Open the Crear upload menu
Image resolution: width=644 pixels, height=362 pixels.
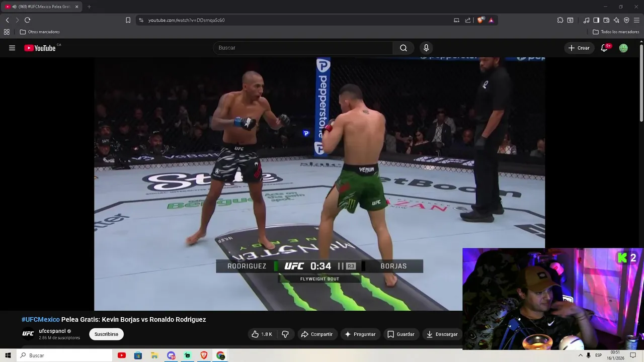[x=579, y=48]
